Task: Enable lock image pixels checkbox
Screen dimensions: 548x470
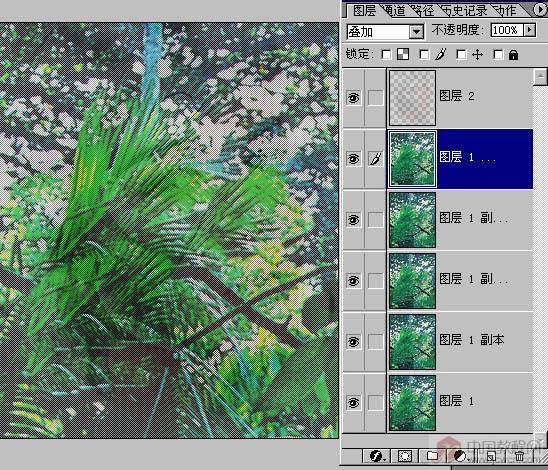Action: 424,55
